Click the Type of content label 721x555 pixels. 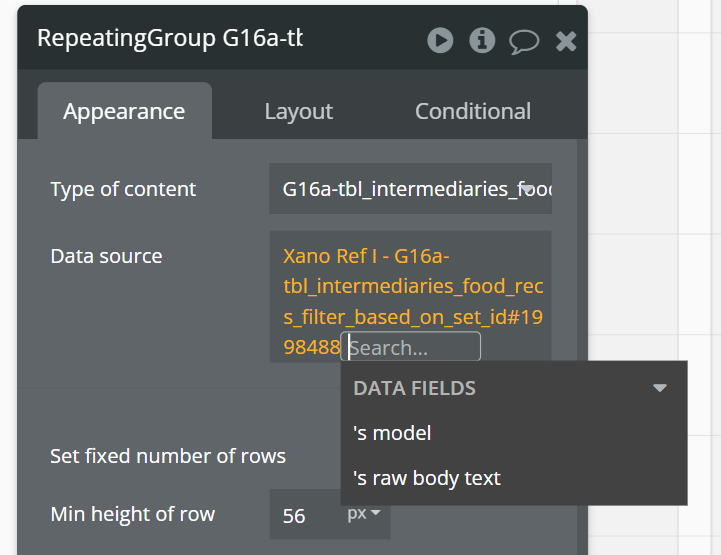[x=123, y=189]
